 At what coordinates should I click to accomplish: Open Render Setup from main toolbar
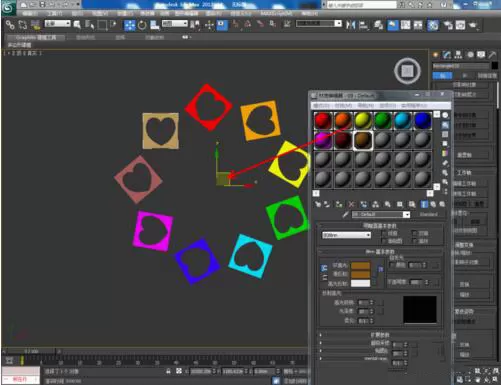tap(448, 25)
